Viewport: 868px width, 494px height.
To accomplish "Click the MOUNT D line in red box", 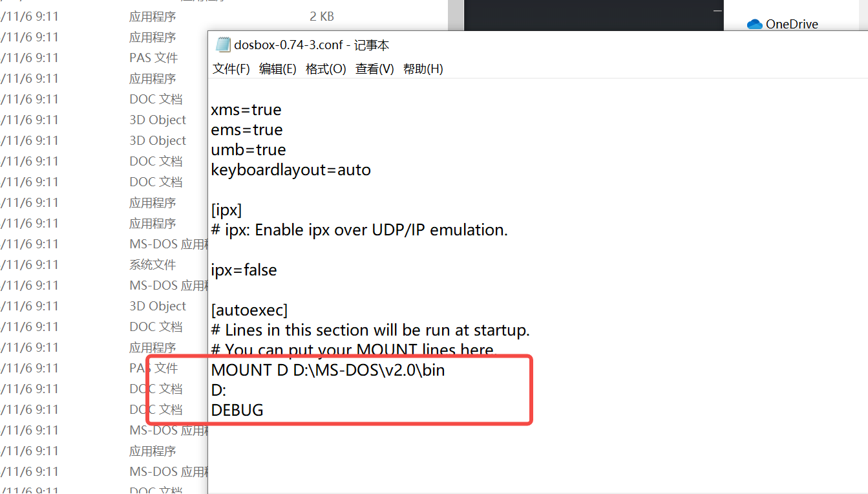I will click(x=328, y=370).
